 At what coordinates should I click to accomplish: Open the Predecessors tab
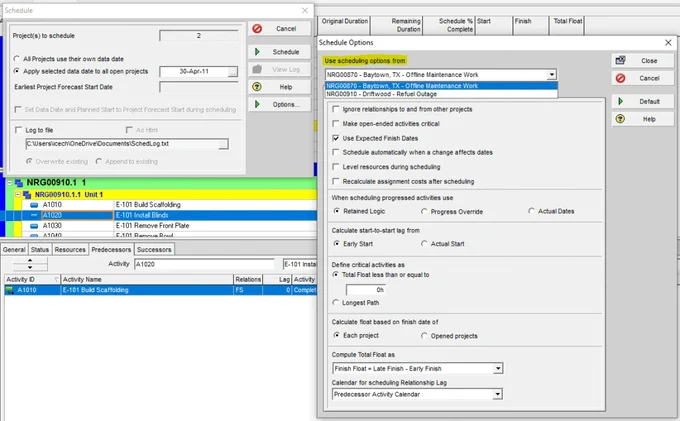[x=111, y=250]
